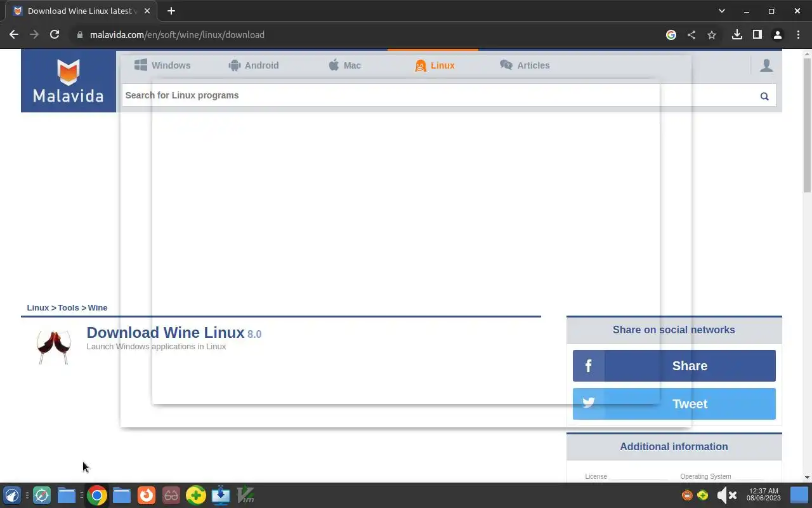Image resolution: width=812 pixels, height=508 pixels.
Task: Click the search magnifier icon
Action: (764, 96)
